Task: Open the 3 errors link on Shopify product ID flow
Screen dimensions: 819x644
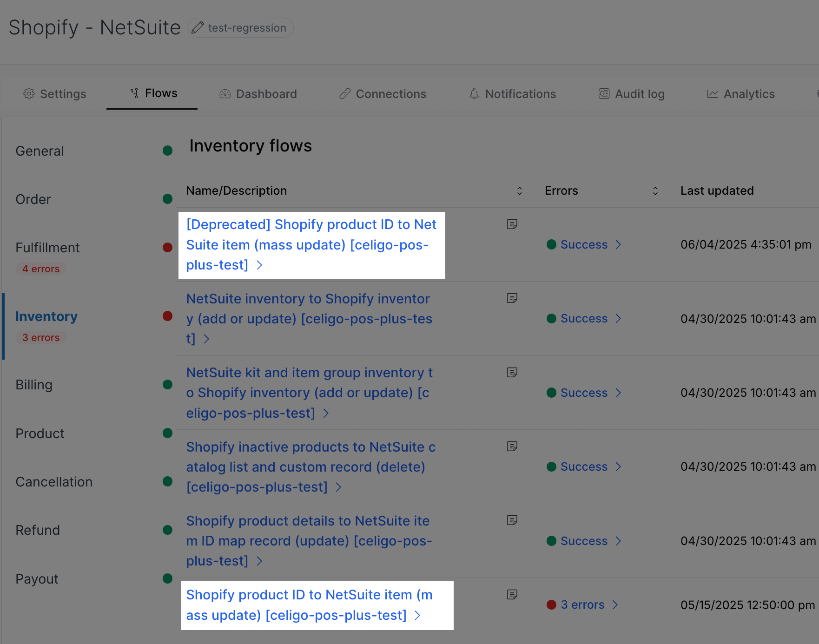Action: [x=582, y=605]
